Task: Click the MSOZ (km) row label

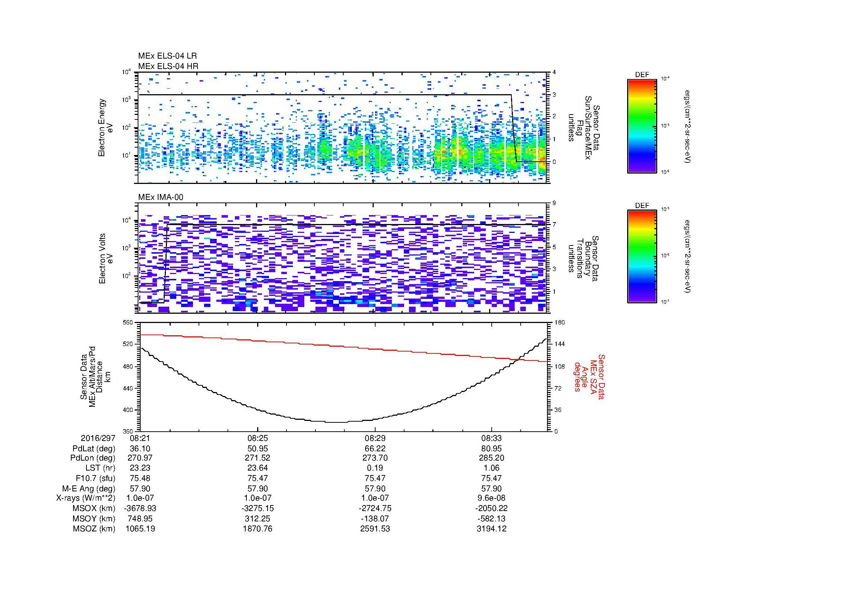Action: (94, 529)
